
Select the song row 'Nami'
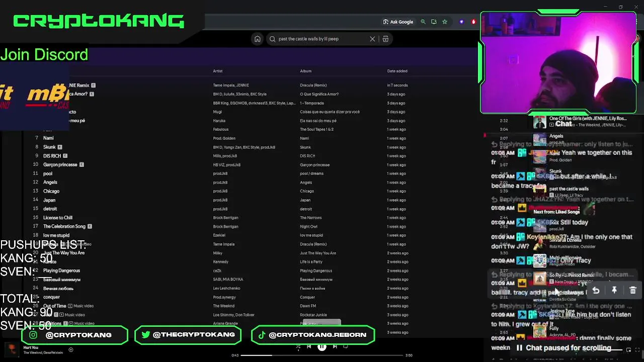click(x=48, y=138)
